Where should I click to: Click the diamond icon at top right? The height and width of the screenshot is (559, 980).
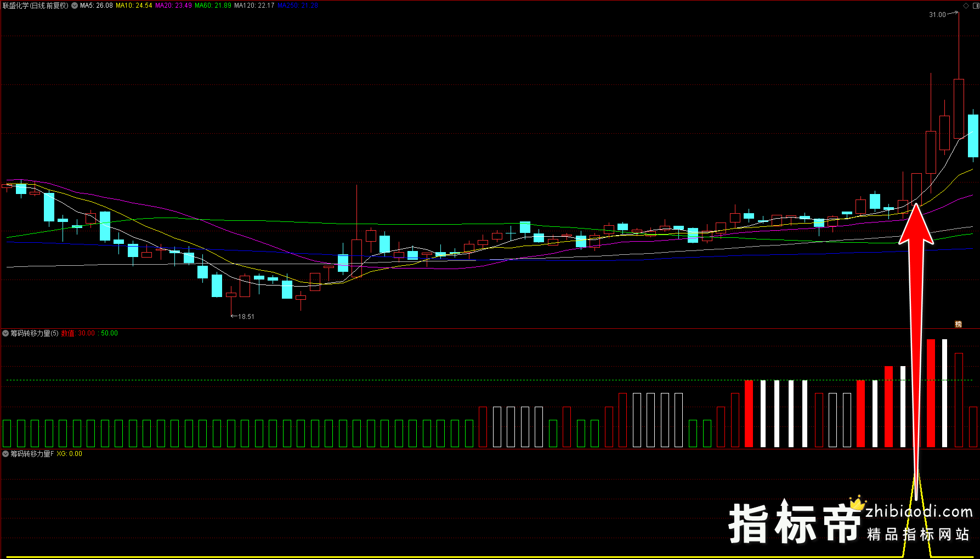point(966,5)
